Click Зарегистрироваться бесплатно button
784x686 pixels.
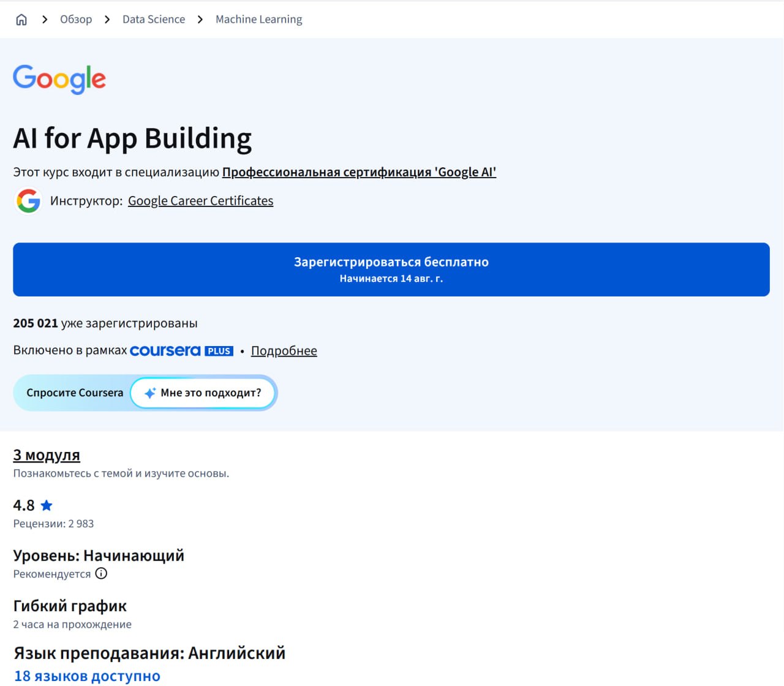[x=391, y=269]
